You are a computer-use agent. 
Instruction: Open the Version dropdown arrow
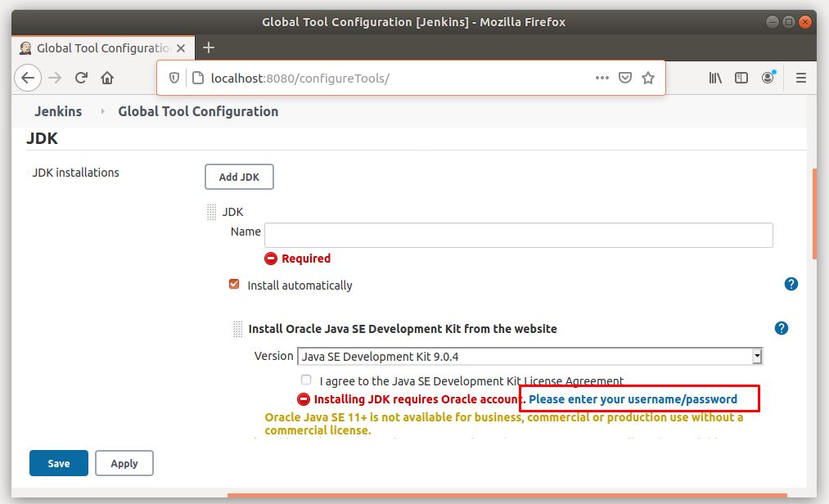point(755,356)
